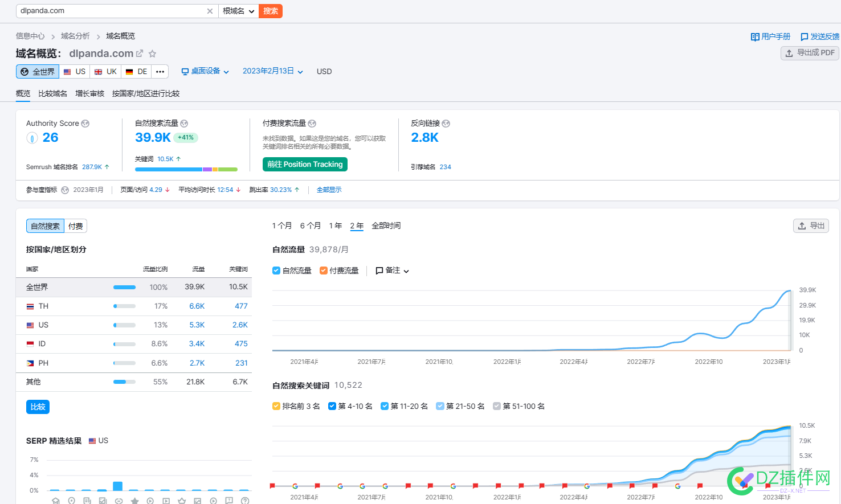Switch to the 按国家/地区进行比较 tab
The height and width of the screenshot is (504, 841).
pos(146,93)
